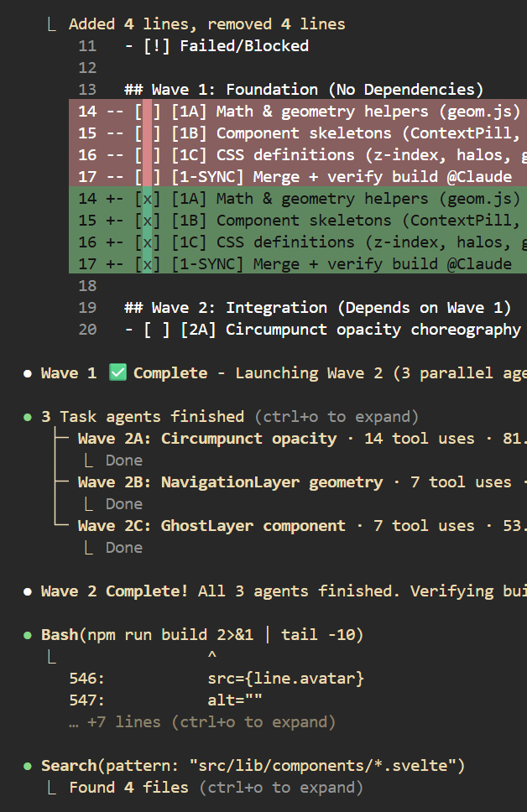Click unchecked box on removed line 15 [1B]
Screen dimensions: 527x812
click(147, 133)
